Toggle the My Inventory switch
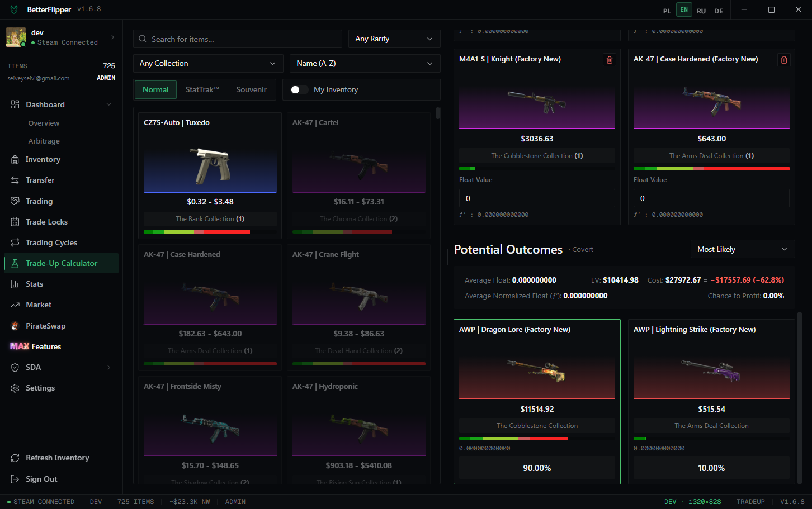Viewport: 812px width, 509px height. click(299, 89)
